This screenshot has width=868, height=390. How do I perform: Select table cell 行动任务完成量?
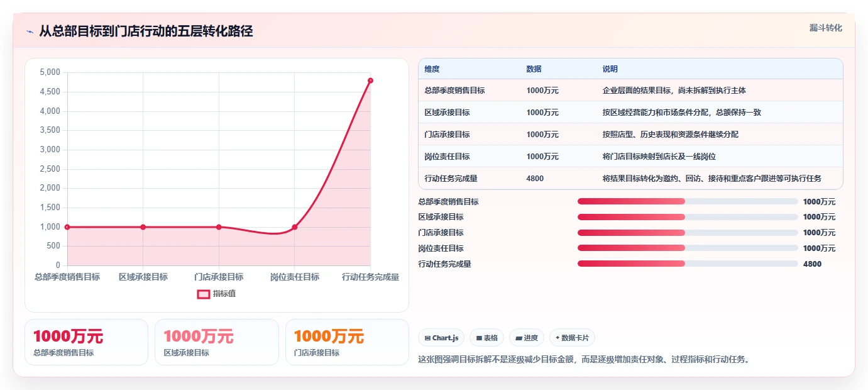451,179
